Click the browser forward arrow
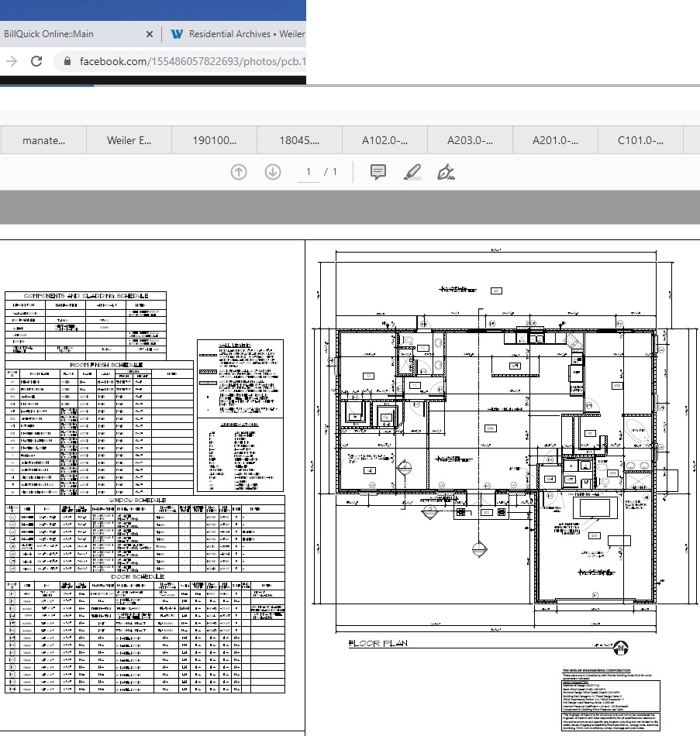The height and width of the screenshot is (736, 700). [x=11, y=61]
